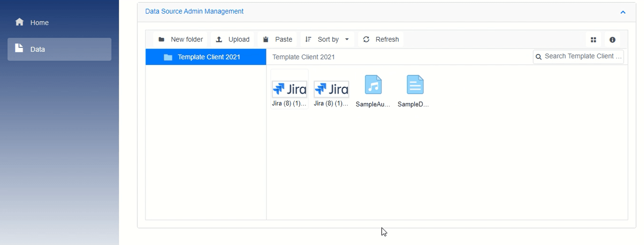This screenshot has width=644, height=245.
Task: Click the SampleD... file name label
Action: (413, 104)
